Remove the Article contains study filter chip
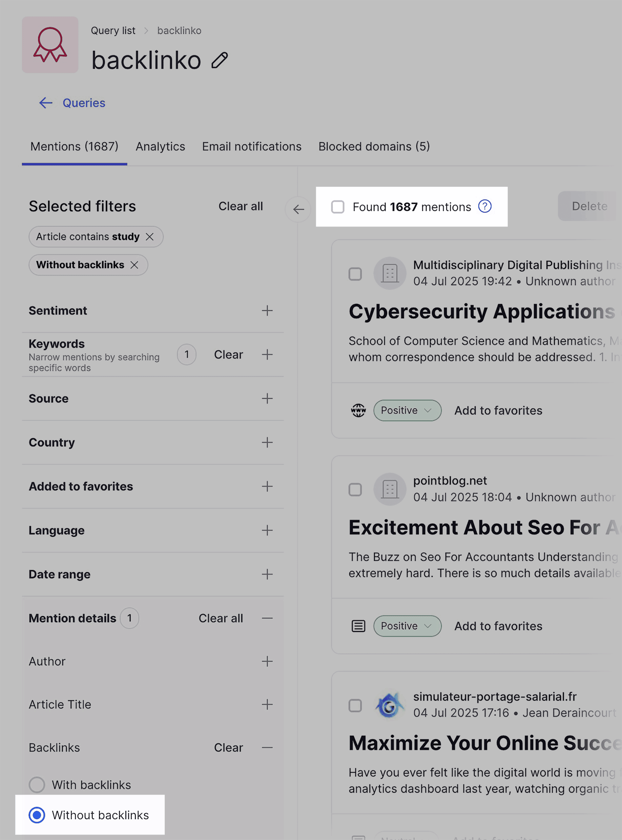 pyautogui.click(x=150, y=237)
